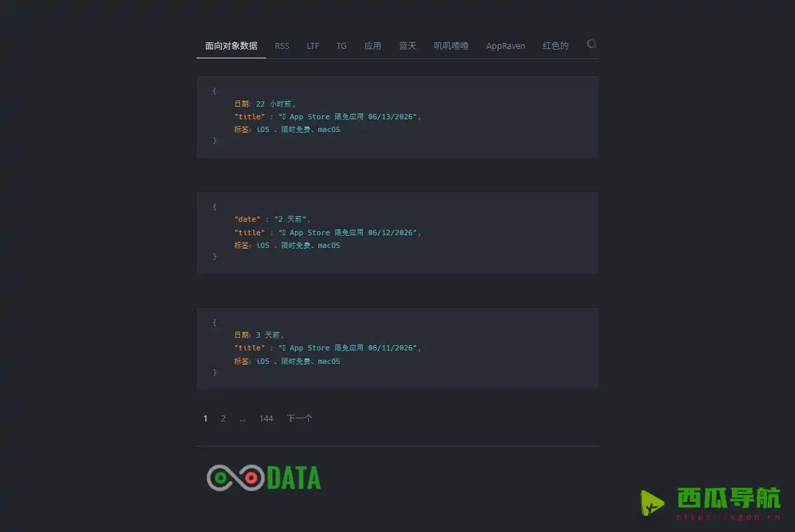The width and height of the screenshot is (795, 532).
Task: Click 限时免费 tag in 06/11/2026 post
Action: (x=296, y=361)
